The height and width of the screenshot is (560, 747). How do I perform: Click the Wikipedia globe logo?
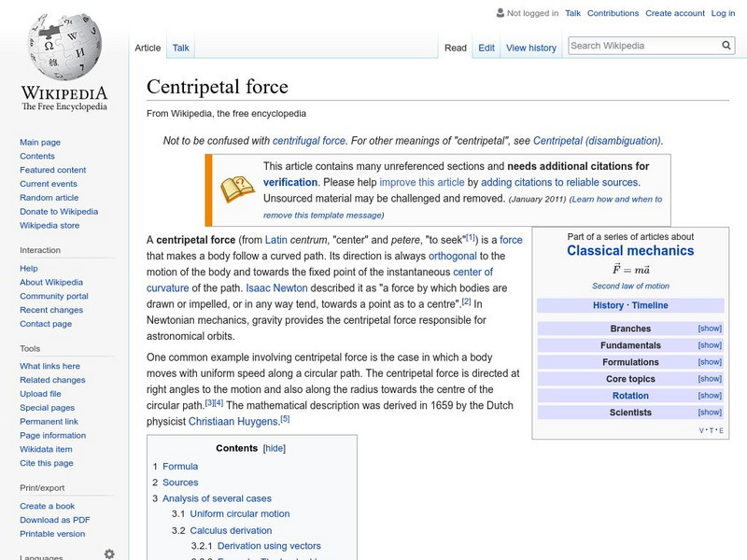click(x=64, y=47)
